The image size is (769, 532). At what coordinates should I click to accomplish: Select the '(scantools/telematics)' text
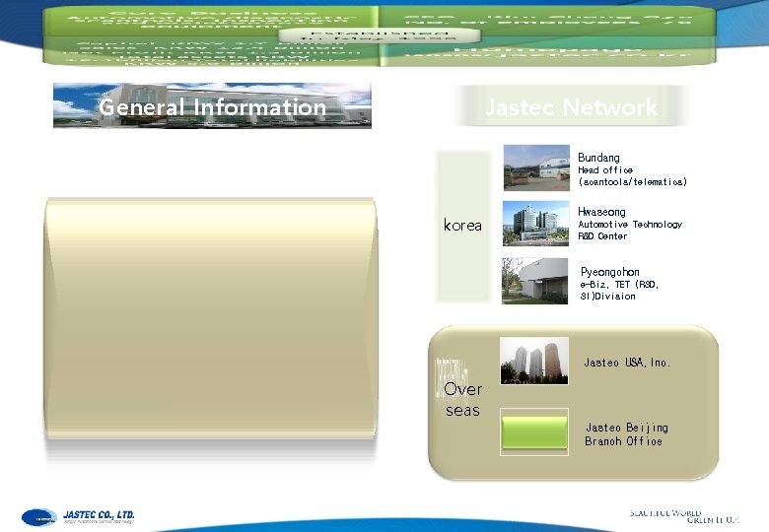[x=633, y=181]
